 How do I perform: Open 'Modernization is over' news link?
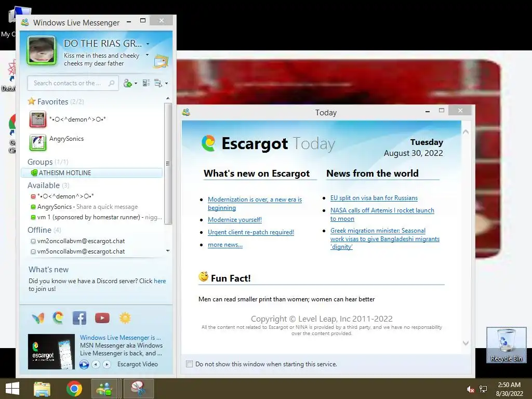tap(255, 204)
